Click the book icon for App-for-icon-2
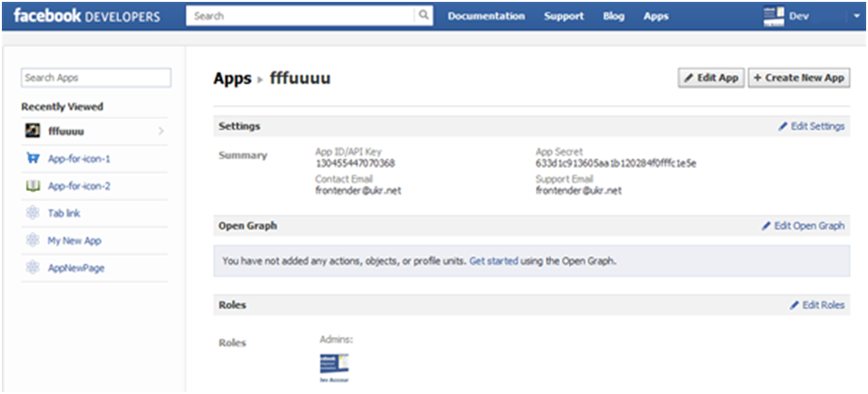This screenshot has width=868, height=394. click(32, 186)
